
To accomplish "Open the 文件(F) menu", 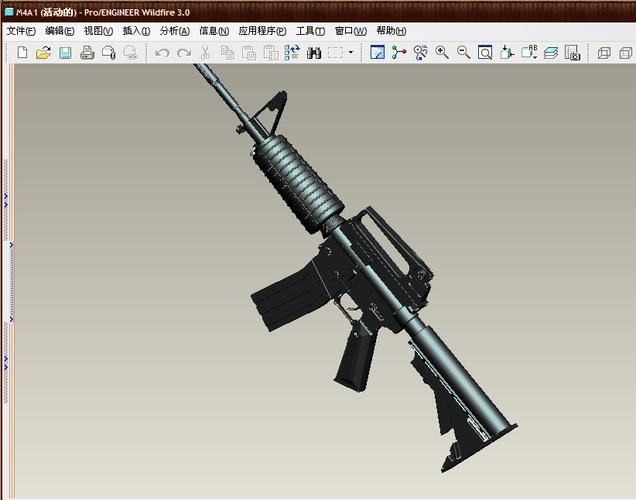I will [21, 31].
